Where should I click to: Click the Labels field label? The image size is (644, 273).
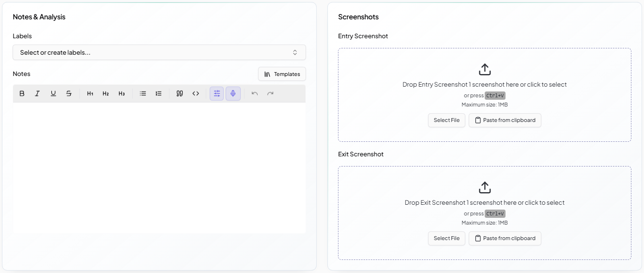tap(22, 36)
